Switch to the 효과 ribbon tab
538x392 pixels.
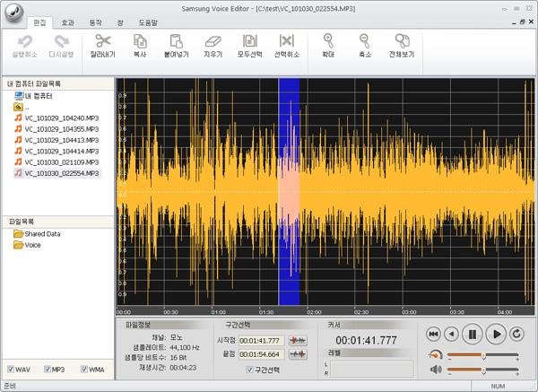67,22
